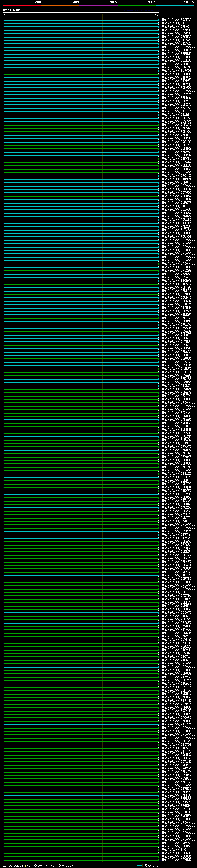Select hit label UniRef100_Q0KA96
Screen dimensions: 197x868
click(x=176, y=419)
